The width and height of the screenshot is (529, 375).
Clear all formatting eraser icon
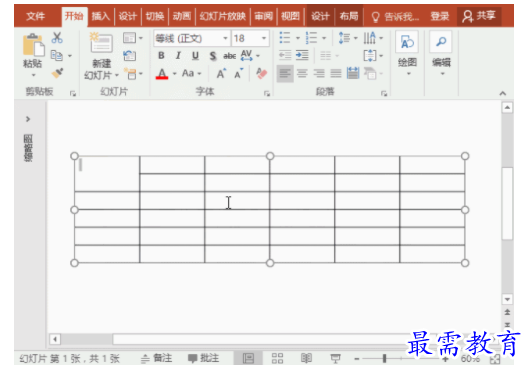coord(261,73)
